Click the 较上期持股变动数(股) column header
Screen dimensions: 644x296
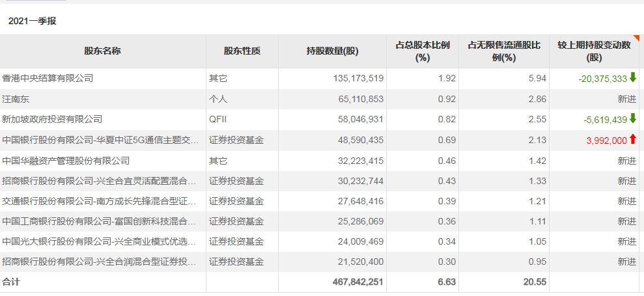[595, 51]
